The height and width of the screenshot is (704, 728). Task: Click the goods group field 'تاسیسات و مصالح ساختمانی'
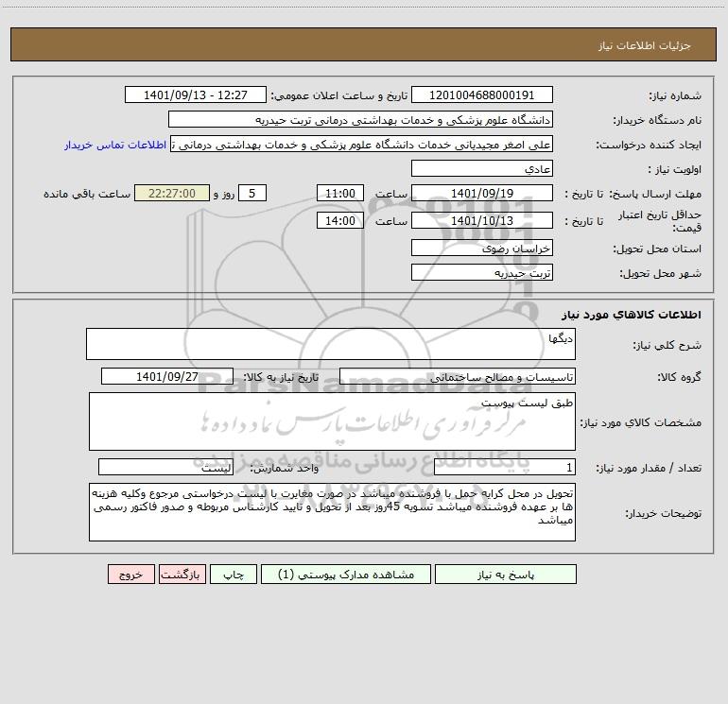pyautogui.click(x=458, y=376)
